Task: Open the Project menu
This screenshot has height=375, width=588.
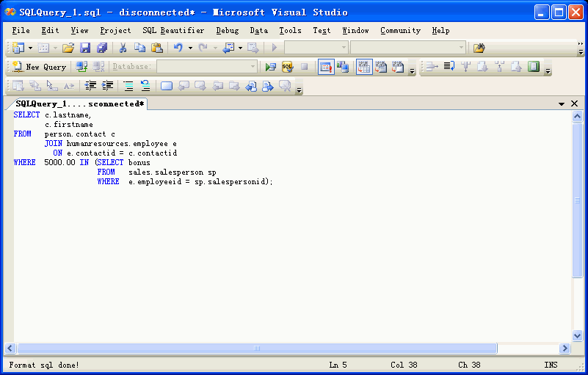Action: pos(115,30)
